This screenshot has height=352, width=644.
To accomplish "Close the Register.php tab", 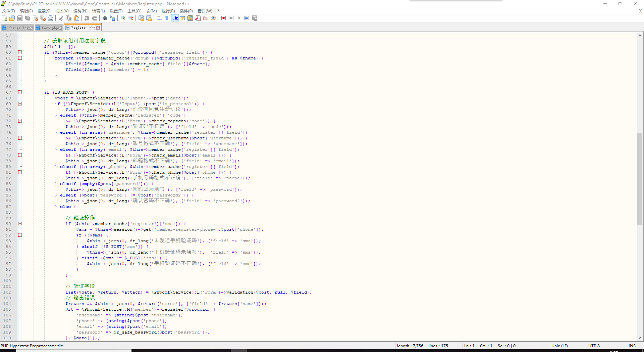I will pyautogui.click(x=98, y=28).
